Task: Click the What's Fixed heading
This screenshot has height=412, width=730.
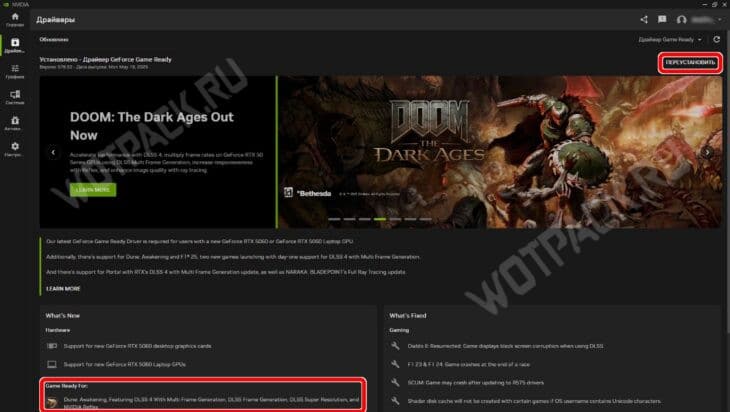Action: click(408, 316)
